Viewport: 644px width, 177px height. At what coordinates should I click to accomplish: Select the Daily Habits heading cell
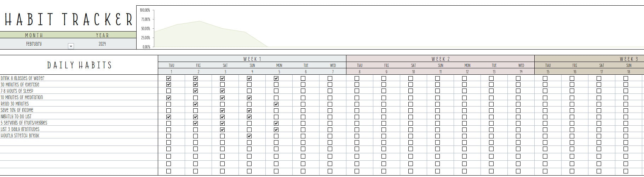(x=79, y=65)
